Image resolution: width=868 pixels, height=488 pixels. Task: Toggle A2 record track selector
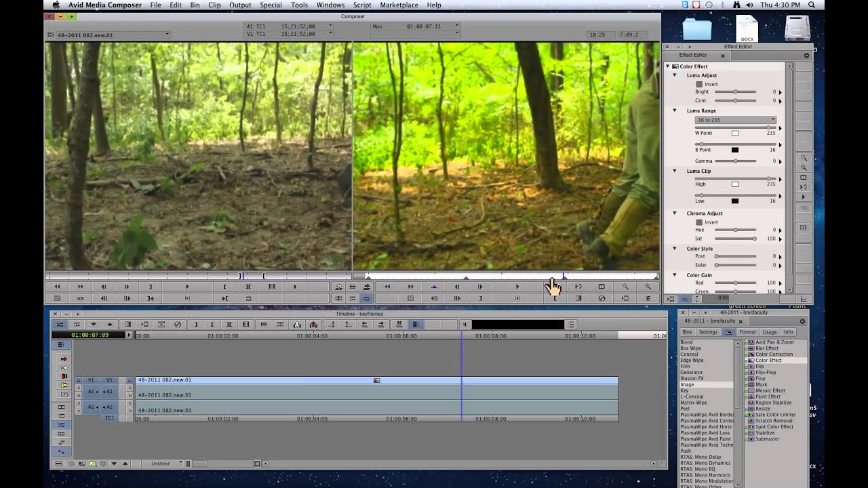click(x=108, y=407)
